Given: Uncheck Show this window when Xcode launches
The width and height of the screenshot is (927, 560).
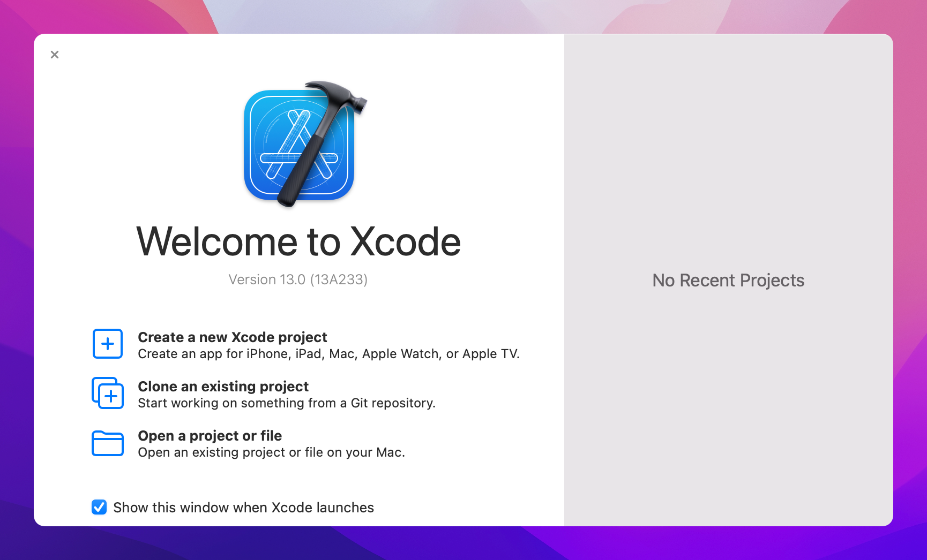Looking at the screenshot, I should 99,507.
